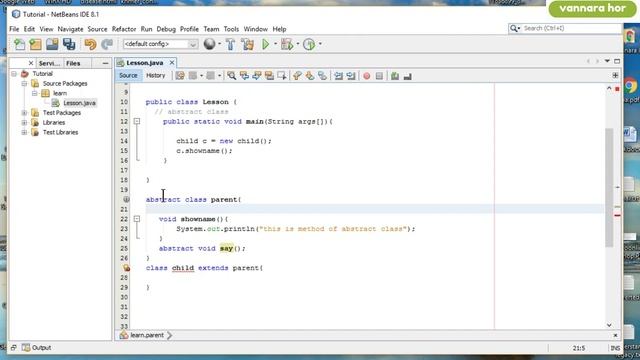
Task: Minimize the Projects panel
Action: click(105, 63)
